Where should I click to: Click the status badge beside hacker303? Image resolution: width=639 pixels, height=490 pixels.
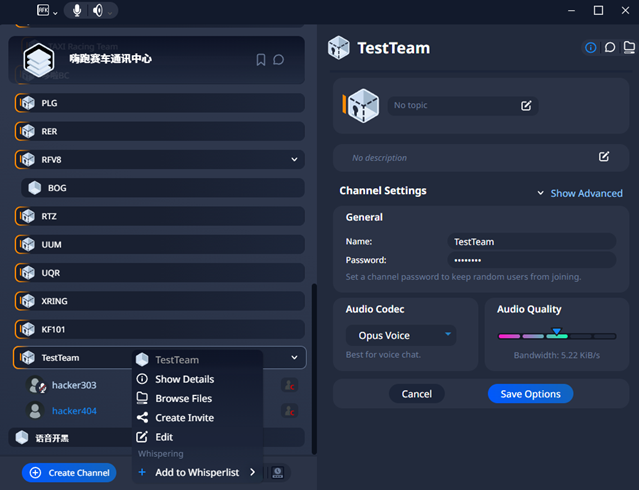(x=289, y=385)
